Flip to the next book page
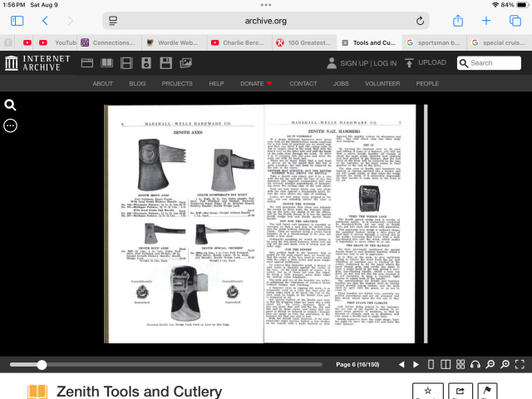 click(x=416, y=364)
